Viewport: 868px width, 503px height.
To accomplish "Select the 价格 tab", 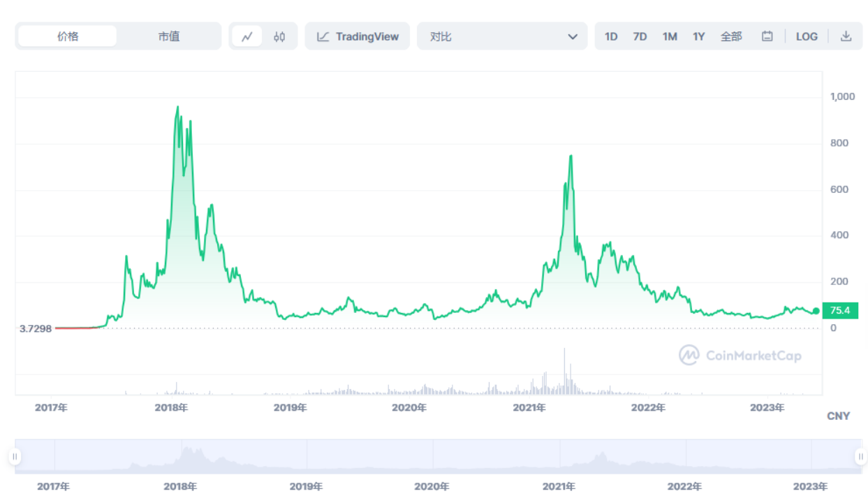I will click(x=68, y=36).
